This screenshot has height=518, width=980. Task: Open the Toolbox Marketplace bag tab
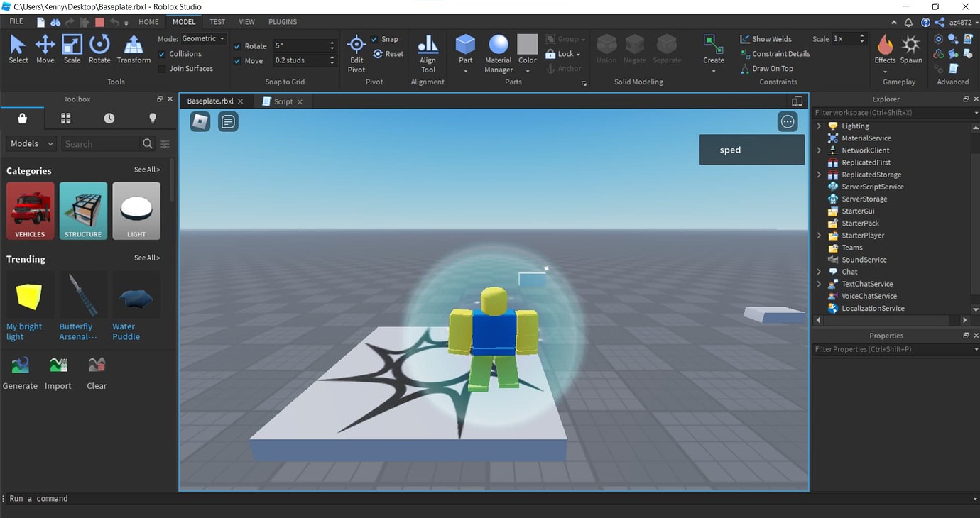click(23, 118)
